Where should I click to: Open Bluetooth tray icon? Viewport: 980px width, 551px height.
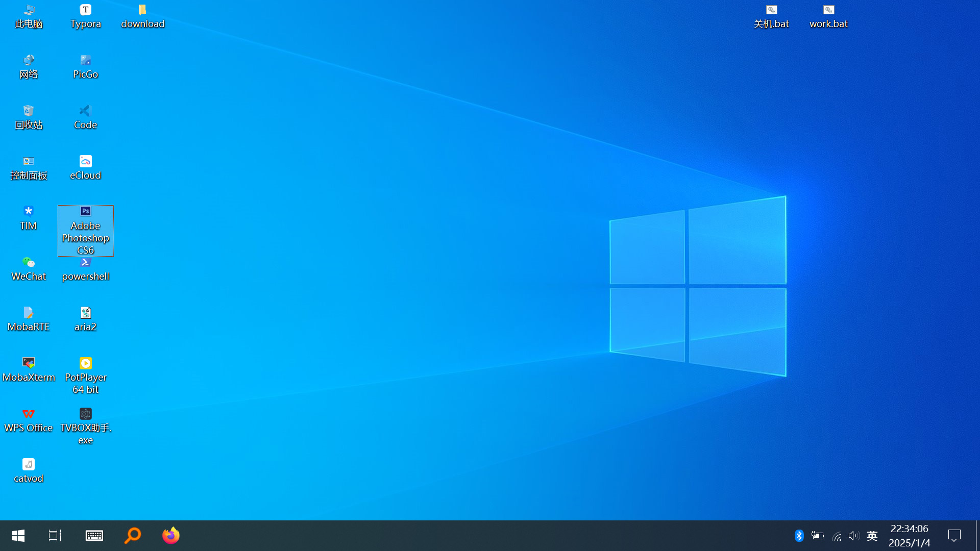click(799, 536)
